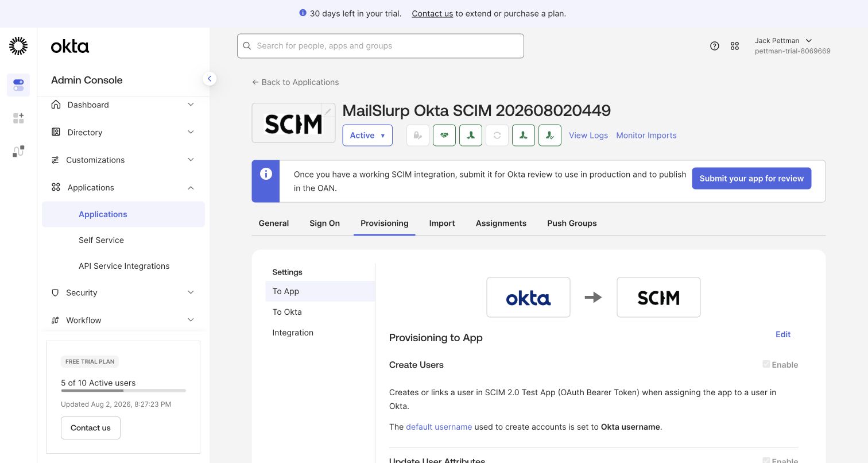Image resolution: width=868 pixels, height=463 pixels.
Task: Select the Provisioning tab
Action: pyautogui.click(x=385, y=223)
